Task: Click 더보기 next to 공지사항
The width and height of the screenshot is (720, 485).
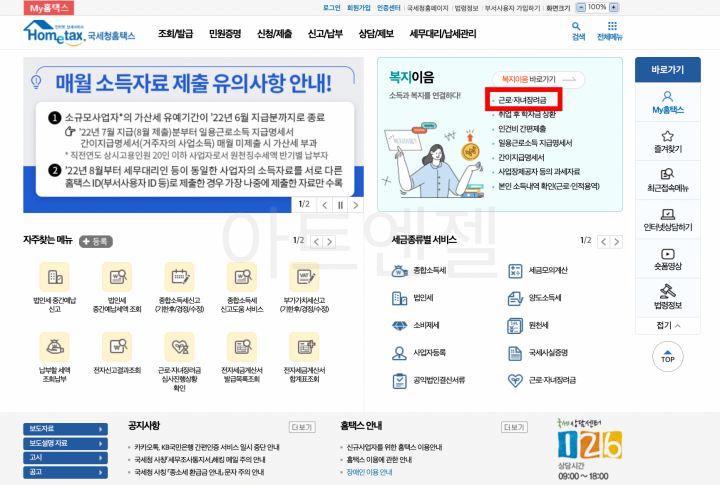Action: pos(302,427)
